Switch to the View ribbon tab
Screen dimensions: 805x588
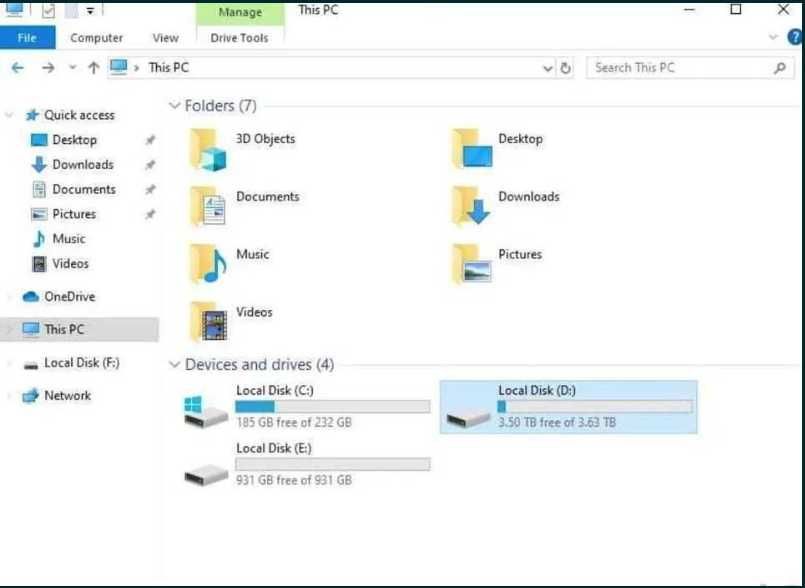(x=165, y=38)
